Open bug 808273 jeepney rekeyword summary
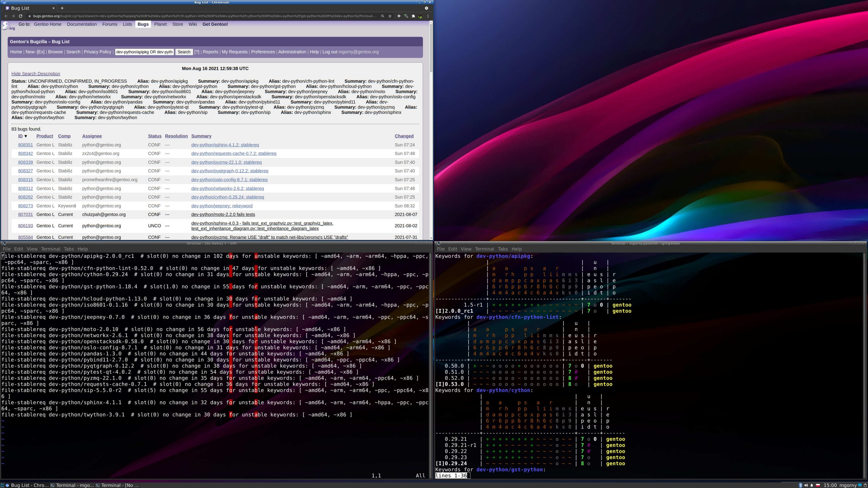868x488 pixels. [222, 206]
